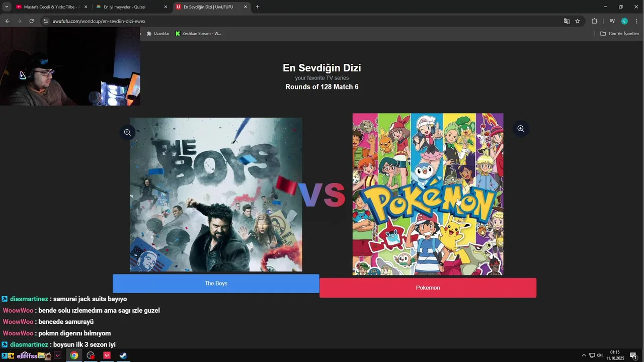
Task: View site information icon in address bar
Action: (x=46, y=21)
